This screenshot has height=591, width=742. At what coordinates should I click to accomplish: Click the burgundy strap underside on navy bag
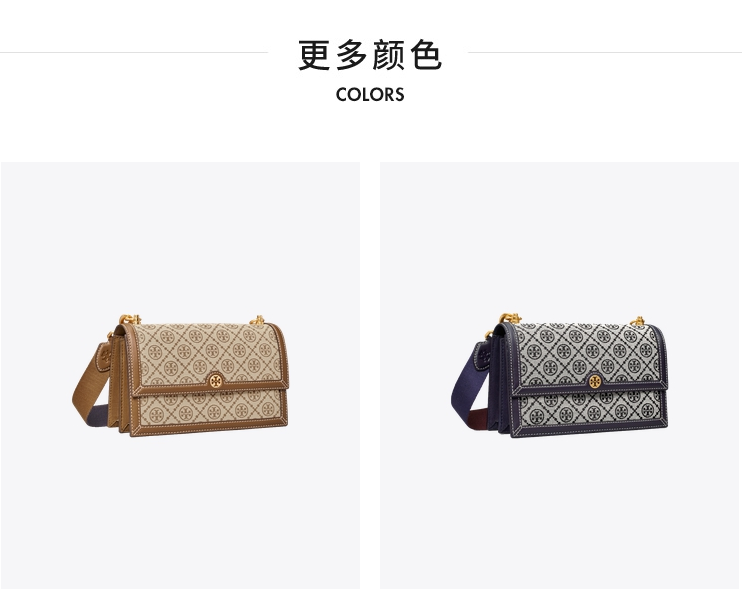pyautogui.click(x=479, y=418)
